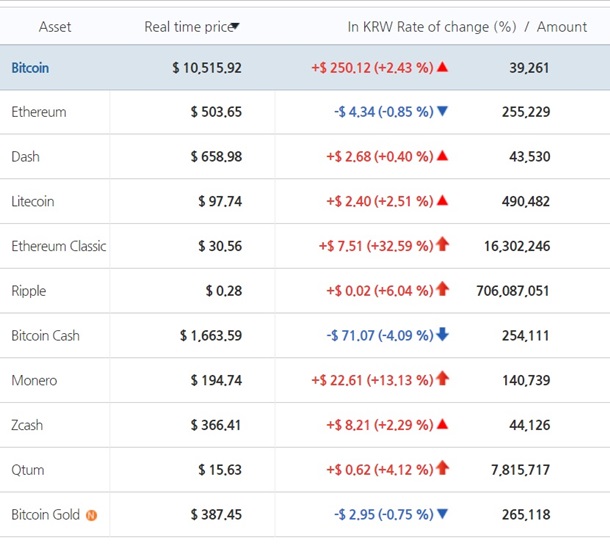Click the Dash amount 43,530
The height and width of the screenshot is (548, 610).
tap(529, 157)
